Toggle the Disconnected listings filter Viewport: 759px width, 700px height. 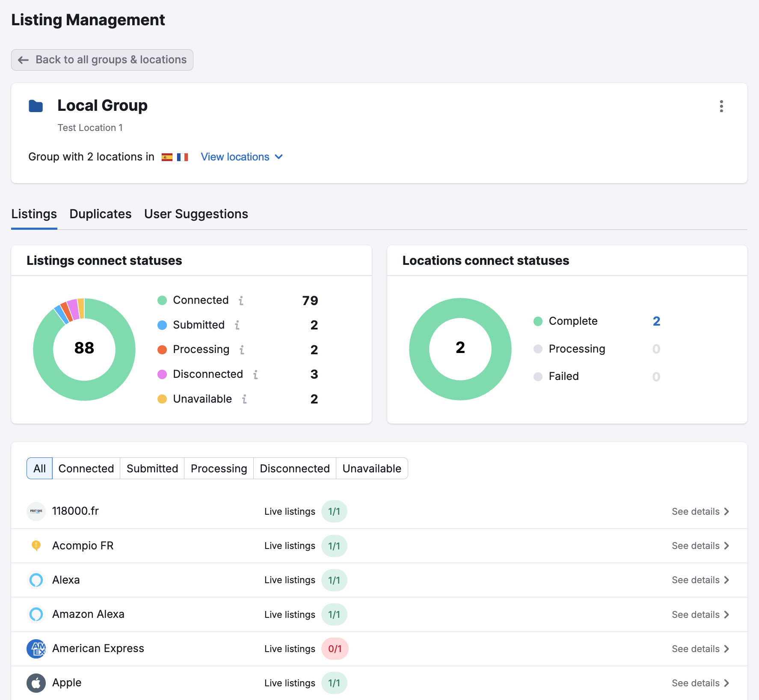[x=294, y=468]
